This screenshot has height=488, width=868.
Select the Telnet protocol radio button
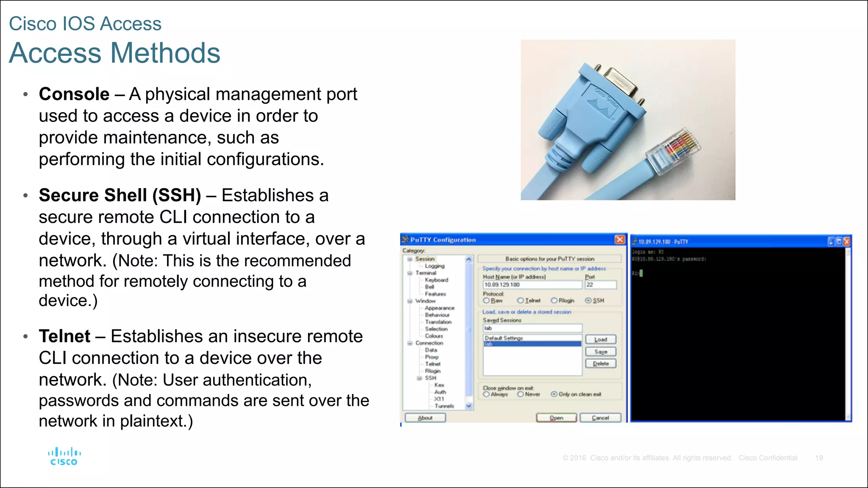click(520, 300)
